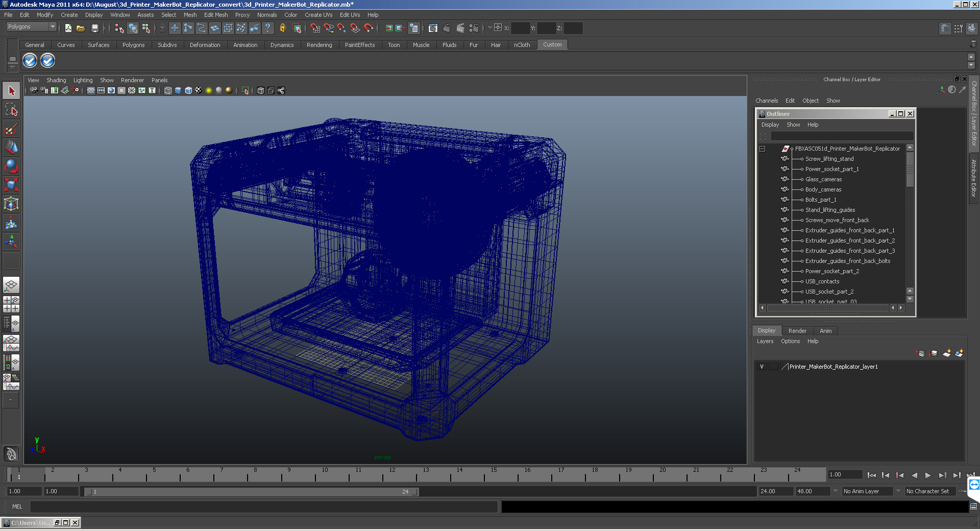Toggle select by object type mode
Viewport: 980px width, 531px height.
tap(133, 28)
